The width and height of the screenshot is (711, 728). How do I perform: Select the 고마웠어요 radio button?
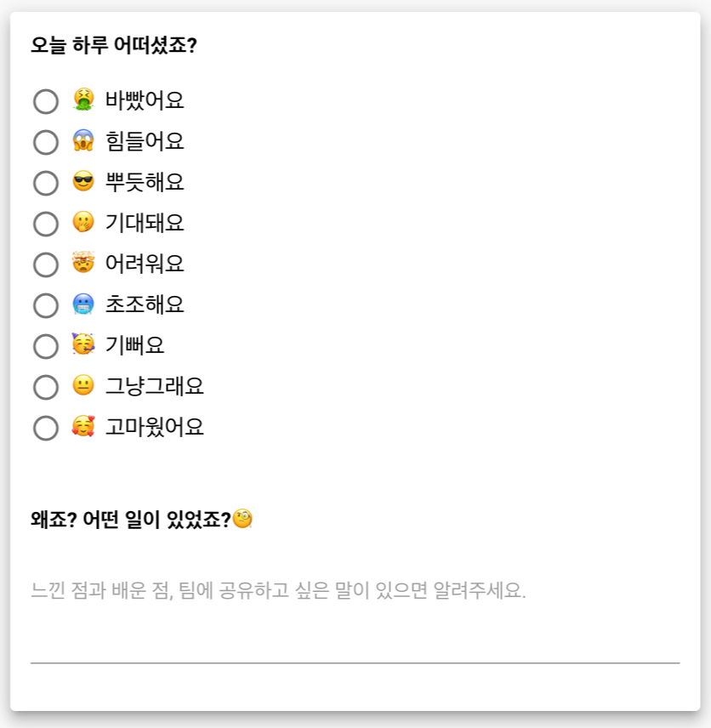pos(46,428)
